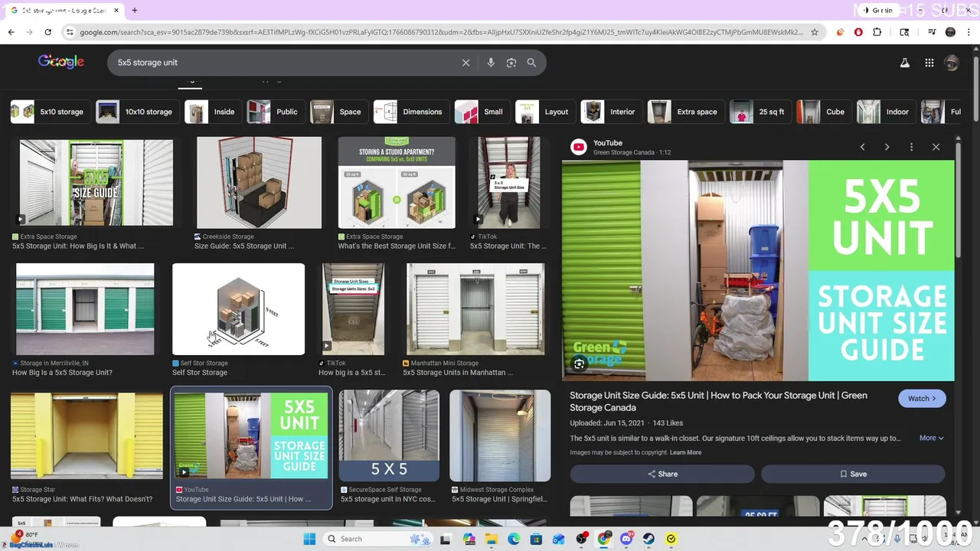The height and width of the screenshot is (551, 980).
Task: Click large 5X5 Unit preview image
Action: click(758, 270)
